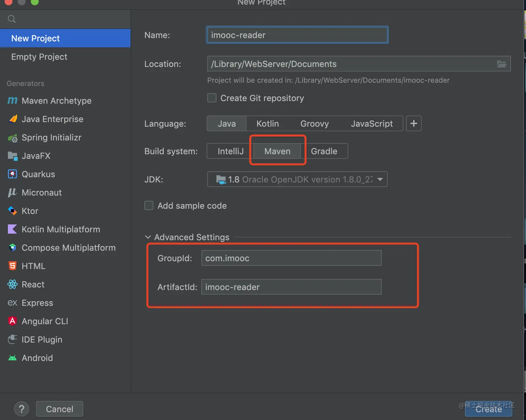Viewport: 526px width, 420px height.
Task: Select Gradle as build system
Action: point(324,151)
